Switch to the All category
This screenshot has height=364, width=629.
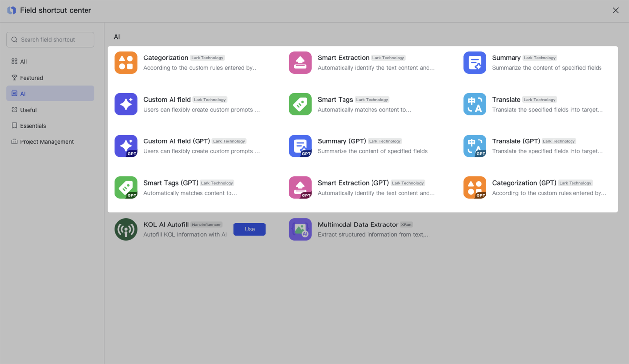tap(23, 62)
